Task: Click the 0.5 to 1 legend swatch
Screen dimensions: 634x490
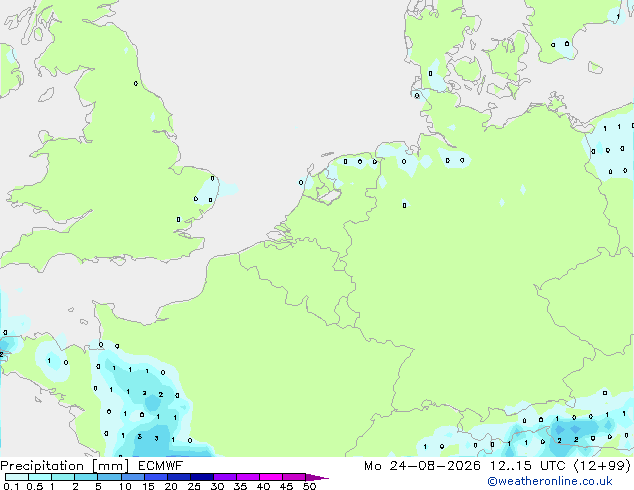Action: [40, 477]
